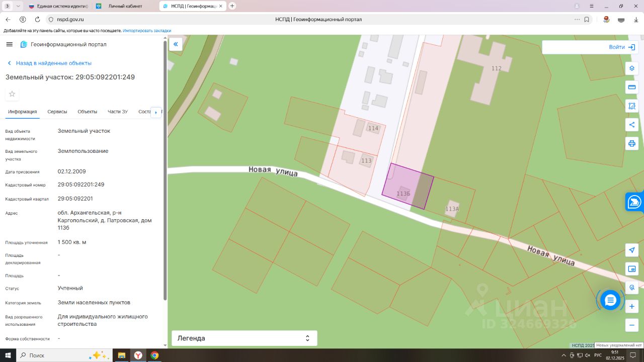Select the ruler measurement tool
This screenshot has width=644, height=362.
coord(632,87)
